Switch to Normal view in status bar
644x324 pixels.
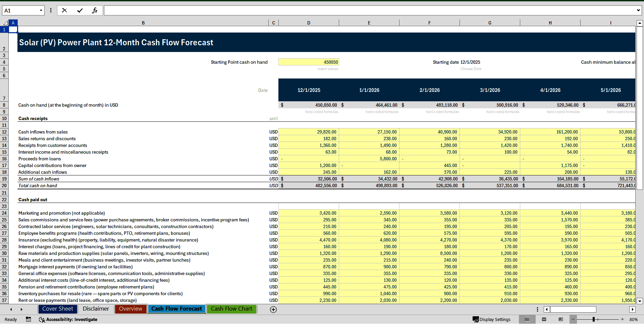[527, 319]
